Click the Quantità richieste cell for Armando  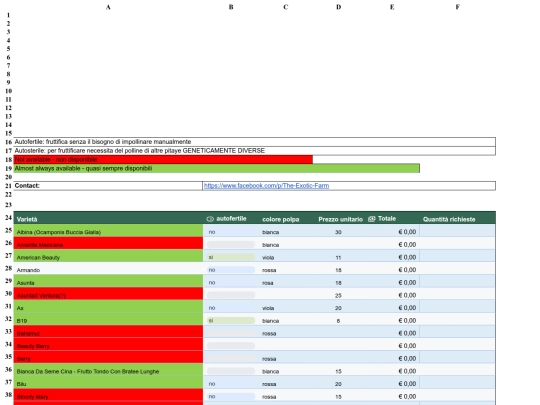pos(457,270)
